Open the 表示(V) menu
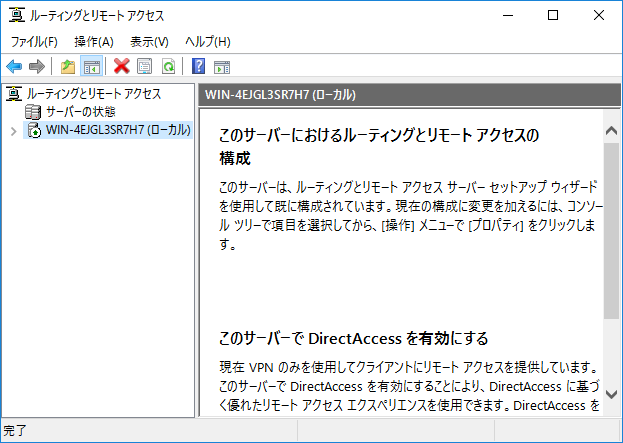 click(x=149, y=42)
